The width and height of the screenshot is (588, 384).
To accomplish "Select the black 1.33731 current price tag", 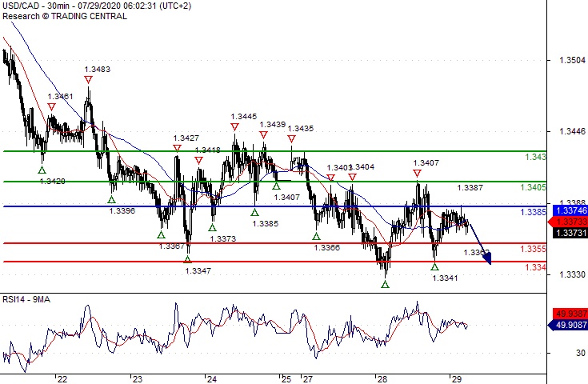I will click(570, 233).
